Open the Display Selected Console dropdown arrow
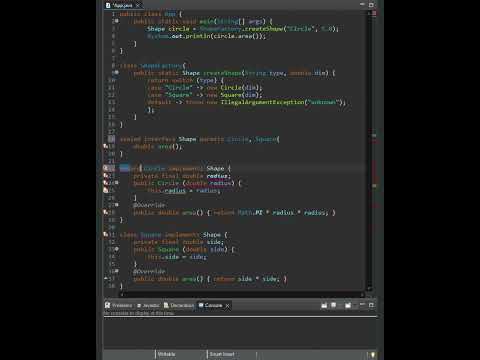Viewport: 480px width, 360px height. point(339,306)
